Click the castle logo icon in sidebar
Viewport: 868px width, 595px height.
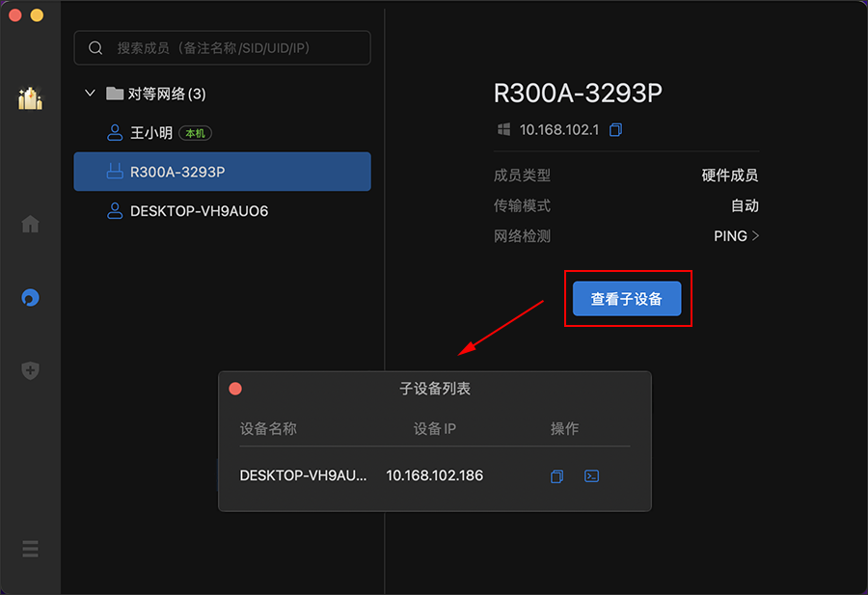[30, 98]
